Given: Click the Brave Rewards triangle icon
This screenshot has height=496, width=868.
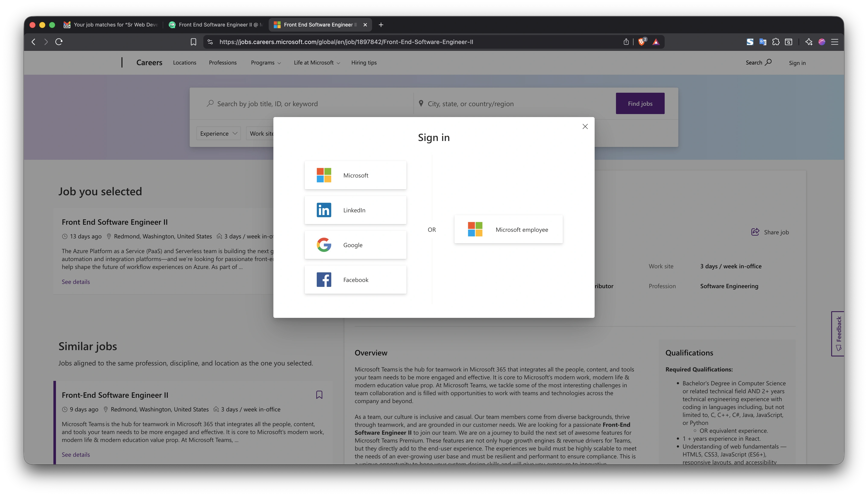Looking at the screenshot, I should point(656,42).
